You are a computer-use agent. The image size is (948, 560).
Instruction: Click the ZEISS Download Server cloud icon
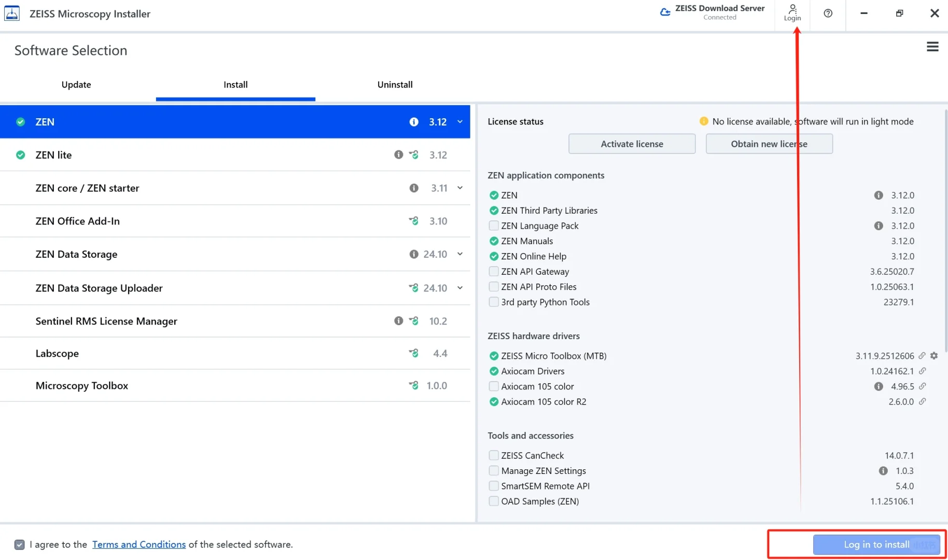click(x=665, y=12)
